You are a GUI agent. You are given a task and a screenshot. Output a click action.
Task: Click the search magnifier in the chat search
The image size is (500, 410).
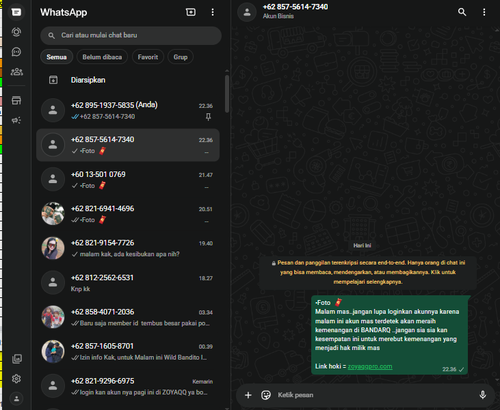coord(51,35)
